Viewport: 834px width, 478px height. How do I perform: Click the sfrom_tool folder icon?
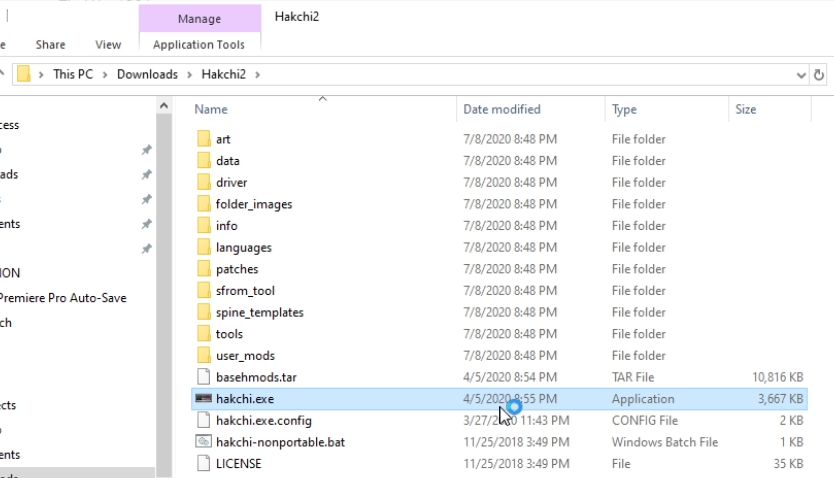pyautogui.click(x=203, y=290)
